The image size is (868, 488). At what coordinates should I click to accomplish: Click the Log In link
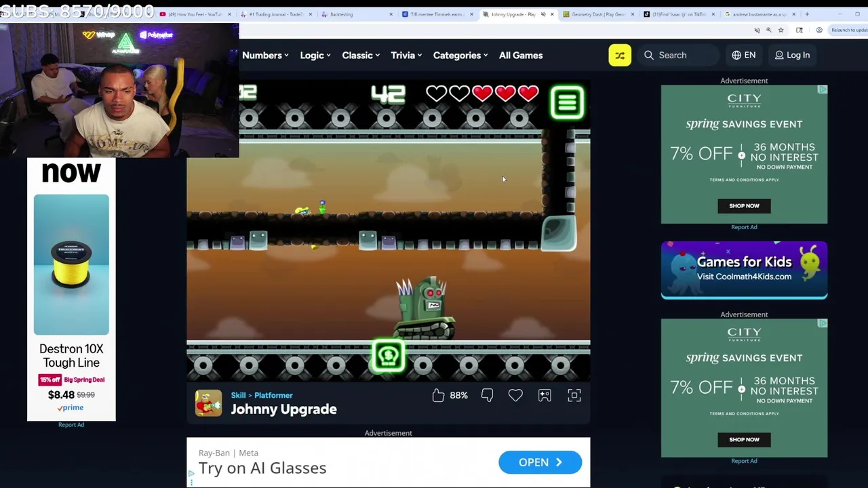[792, 55]
